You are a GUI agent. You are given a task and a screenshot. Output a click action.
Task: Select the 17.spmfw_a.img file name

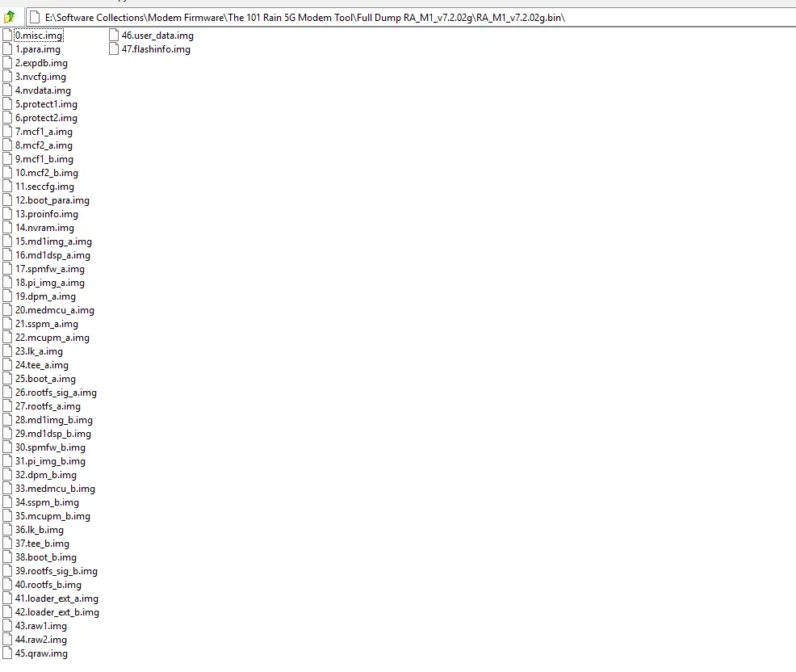[50, 269]
